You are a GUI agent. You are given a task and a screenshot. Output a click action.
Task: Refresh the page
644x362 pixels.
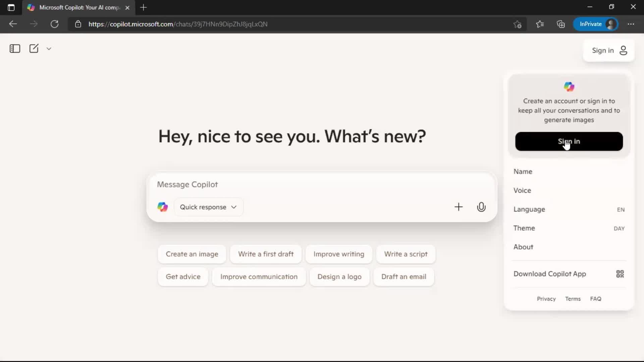(54, 24)
